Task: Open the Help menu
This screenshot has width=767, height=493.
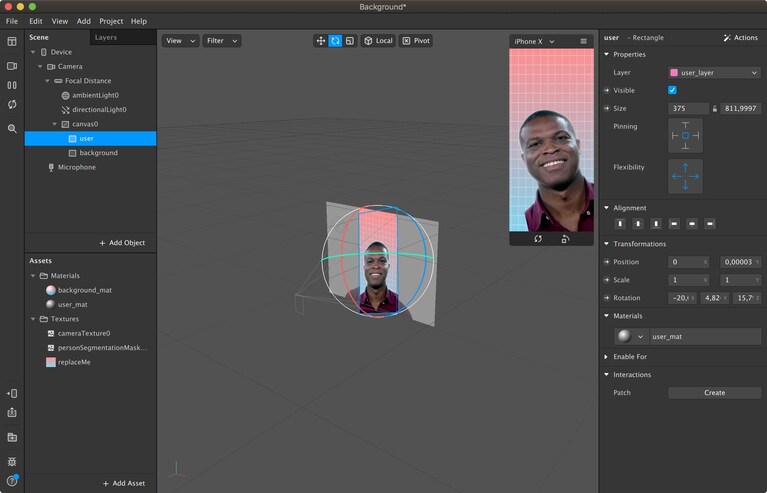Action: pos(138,21)
